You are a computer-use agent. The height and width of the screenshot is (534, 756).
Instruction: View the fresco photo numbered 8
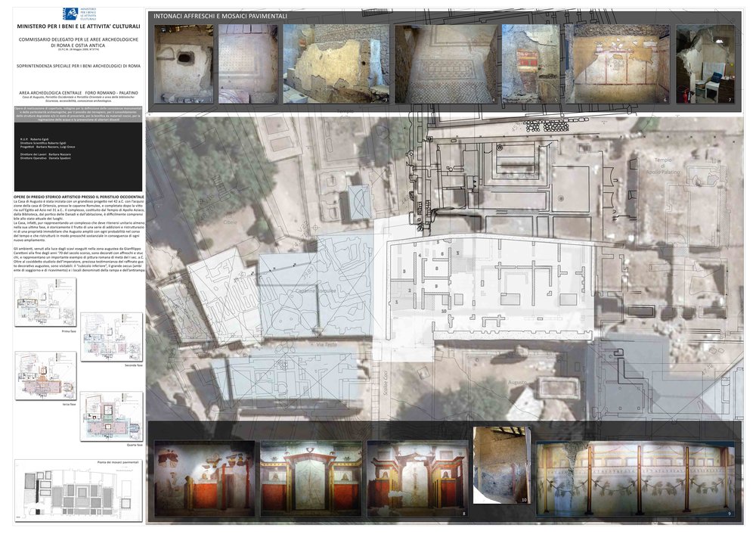[417, 479]
